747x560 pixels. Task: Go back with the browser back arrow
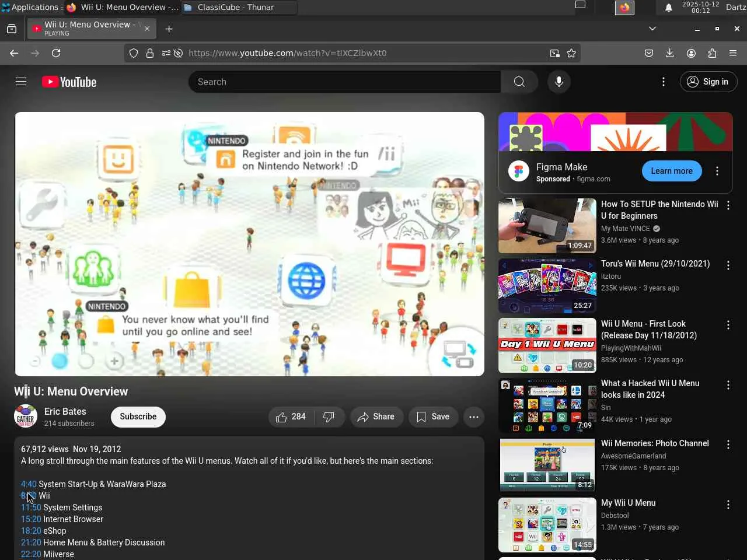tap(14, 53)
